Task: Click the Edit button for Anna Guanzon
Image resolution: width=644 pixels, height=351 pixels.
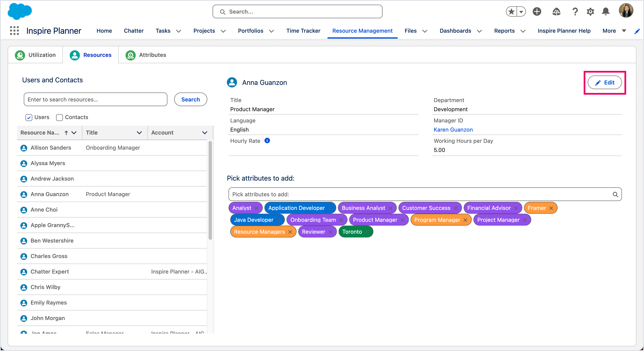Action: click(x=604, y=82)
